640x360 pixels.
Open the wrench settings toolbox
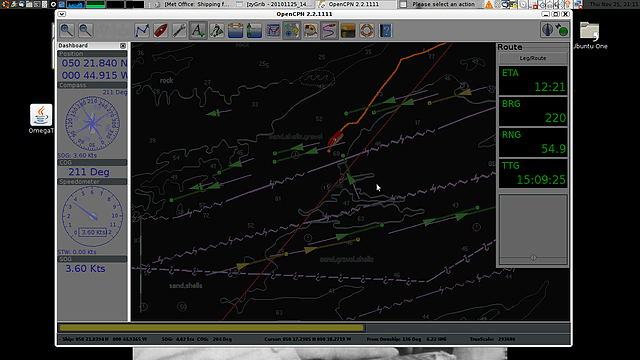pyautogui.click(x=180, y=31)
